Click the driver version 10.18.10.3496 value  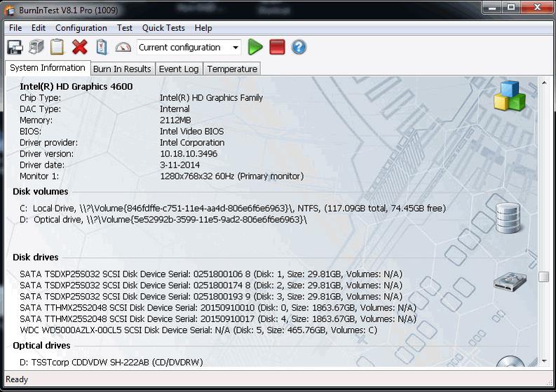(x=189, y=154)
